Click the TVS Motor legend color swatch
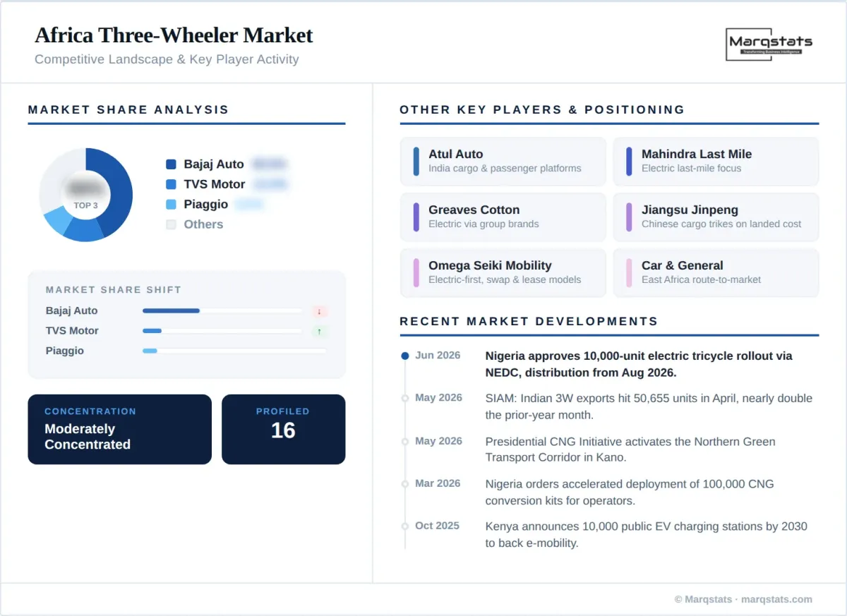The height and width of the screenshot is (616, 847). 171,184
